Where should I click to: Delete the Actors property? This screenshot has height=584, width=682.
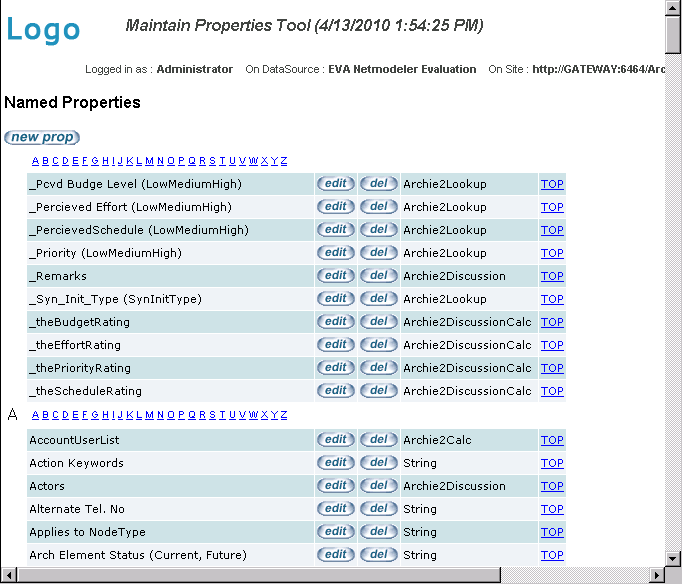[x=378, y=486]
